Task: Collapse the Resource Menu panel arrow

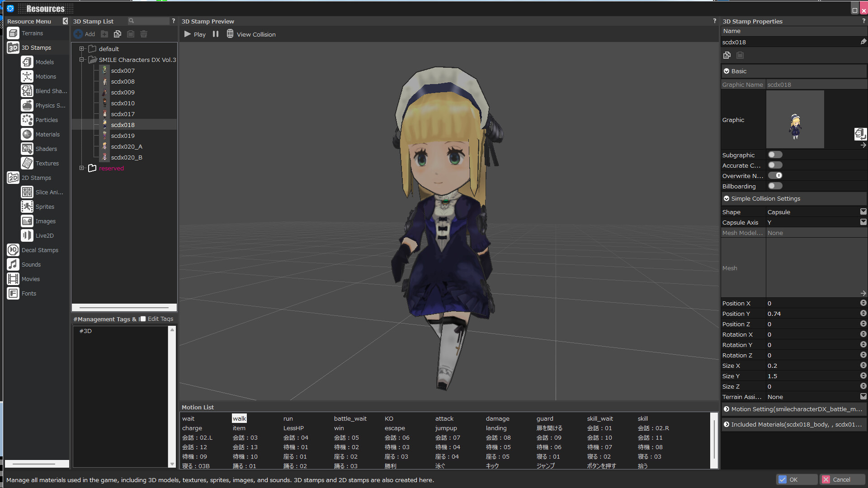Action: pos(65,21)
